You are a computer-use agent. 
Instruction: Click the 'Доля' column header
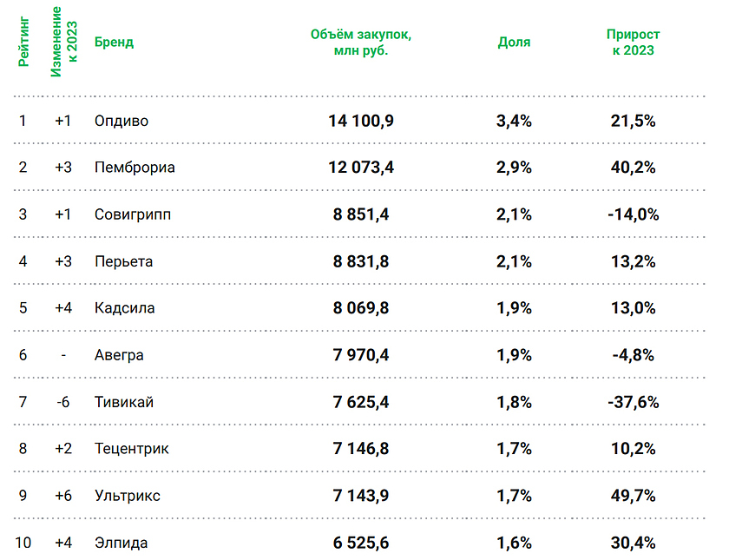(514, 43)
